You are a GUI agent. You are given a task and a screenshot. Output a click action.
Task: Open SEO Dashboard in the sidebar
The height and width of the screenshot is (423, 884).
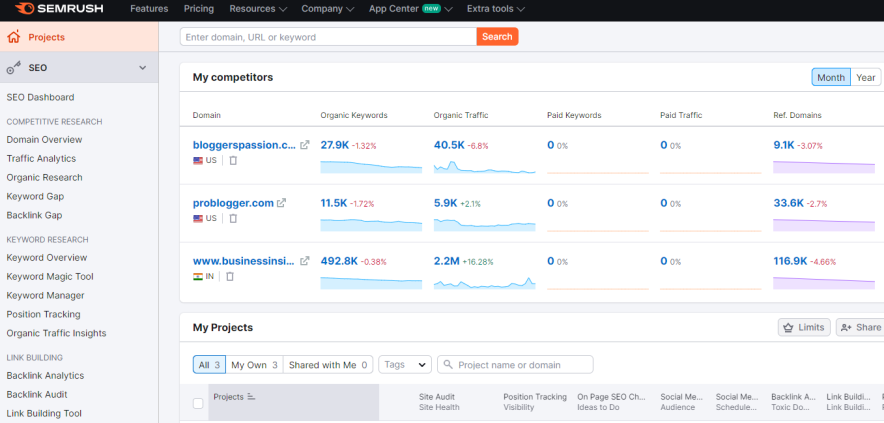coord(40,97)
